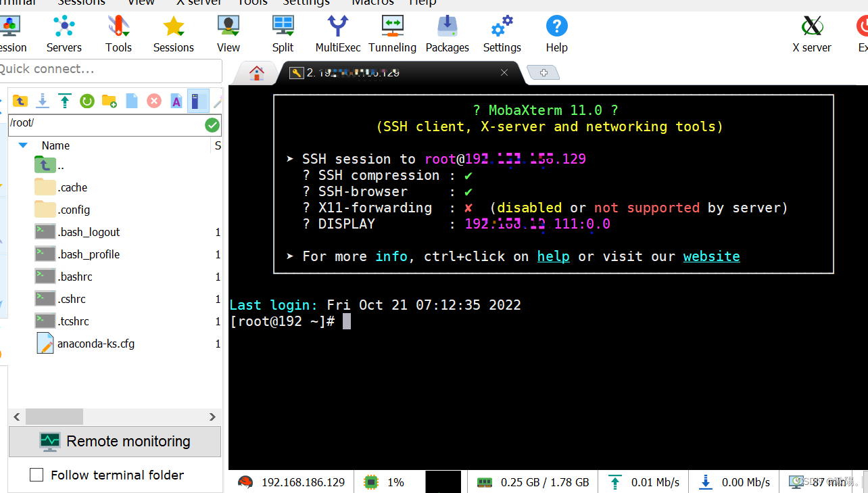Open the Tools toolbar button
This screenshot has width=868, height=493.
(118, 34)
